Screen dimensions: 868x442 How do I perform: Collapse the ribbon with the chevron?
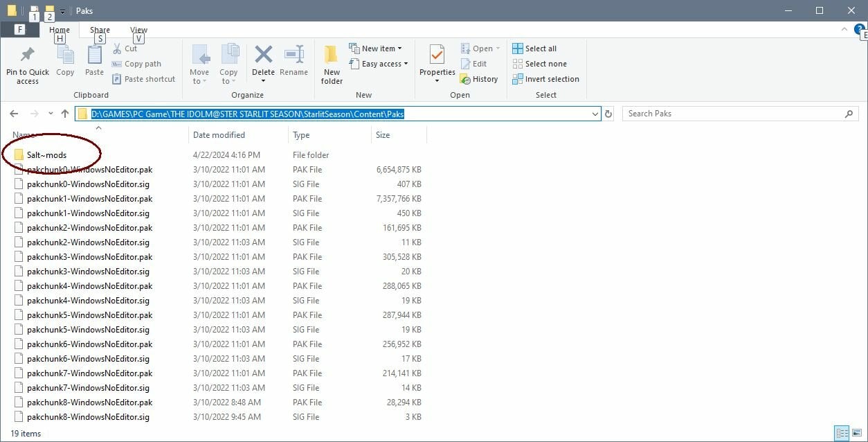coord(843,30)
